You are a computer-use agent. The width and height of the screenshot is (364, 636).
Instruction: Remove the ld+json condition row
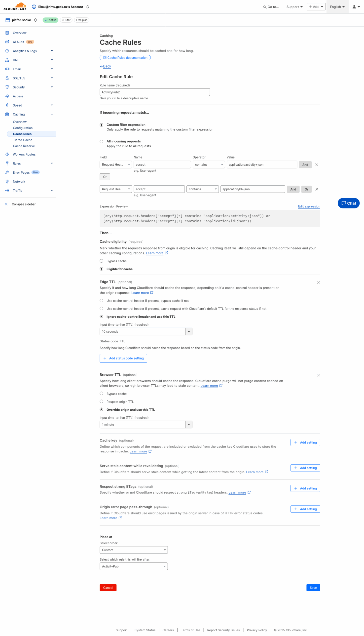point(317,189)
